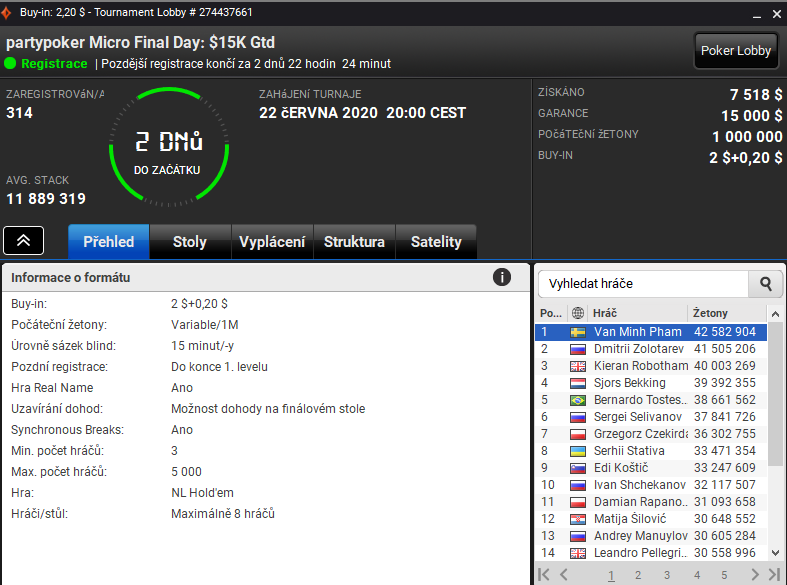Select the Satelity tab
Screen dimensions: 787x585
point(436,242)
